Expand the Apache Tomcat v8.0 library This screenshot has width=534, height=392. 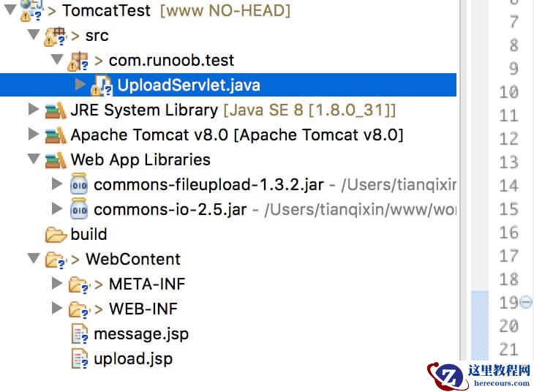point(33,135)
